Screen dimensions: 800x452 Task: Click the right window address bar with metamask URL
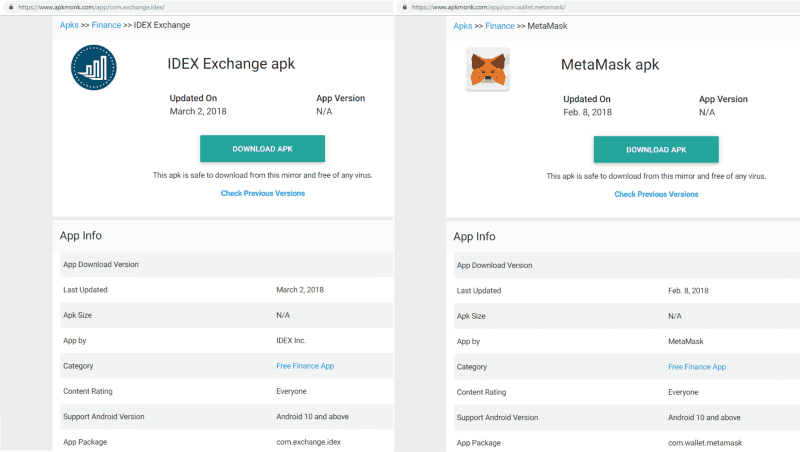(x=598, y=7)
